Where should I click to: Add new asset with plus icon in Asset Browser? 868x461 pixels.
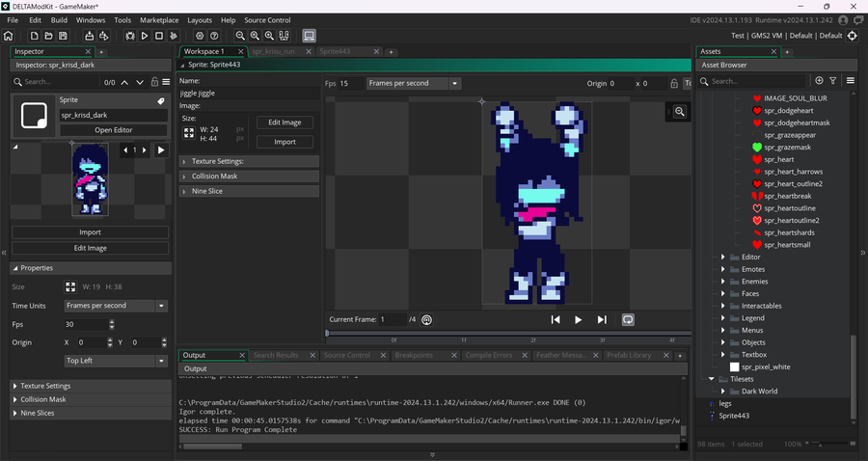pyautogui.click(x=819, y=81)
